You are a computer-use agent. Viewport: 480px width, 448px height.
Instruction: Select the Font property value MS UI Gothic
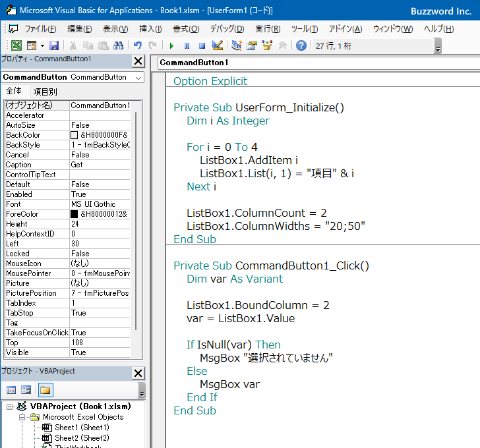click(x=100, y=204)
